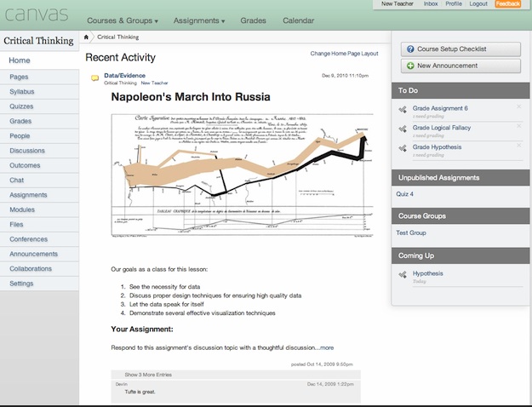Dismiss the Grade Assignment 6 to-do item
The height and width of the screenshot is (407, 532).
[x=518, y=106]
